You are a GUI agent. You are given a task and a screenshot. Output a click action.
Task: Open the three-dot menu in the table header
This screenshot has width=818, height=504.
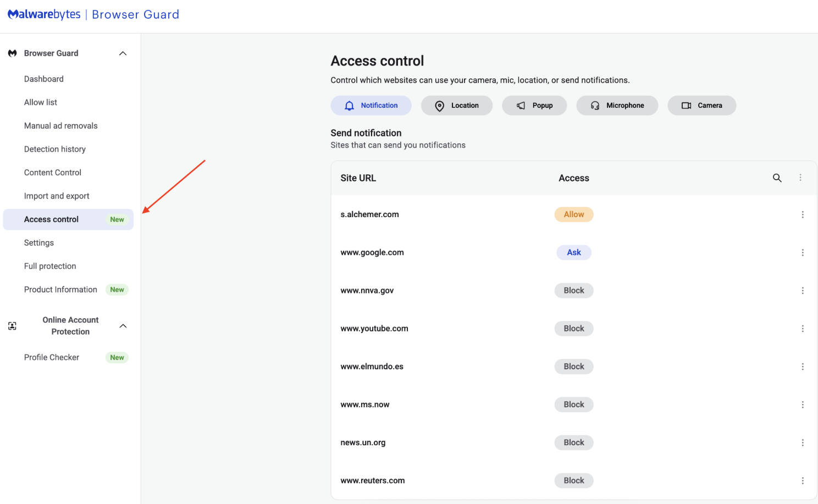pyautogui.click(x=800, y=178)
